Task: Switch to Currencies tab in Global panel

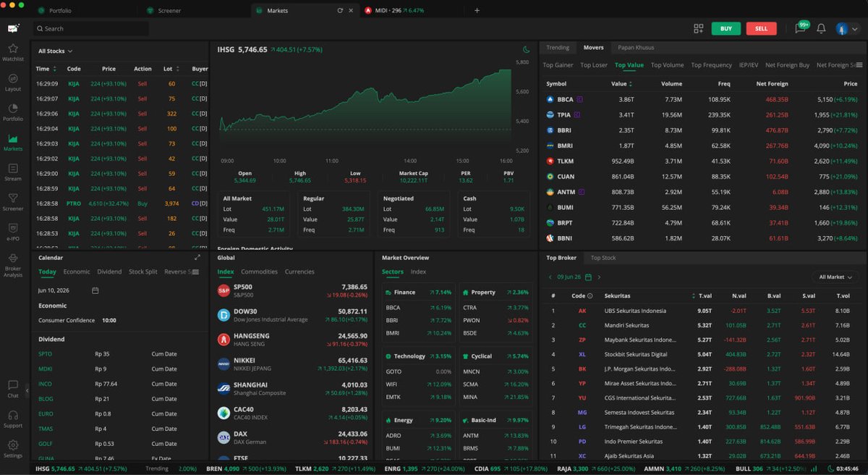Action: [x=299, y=272]
